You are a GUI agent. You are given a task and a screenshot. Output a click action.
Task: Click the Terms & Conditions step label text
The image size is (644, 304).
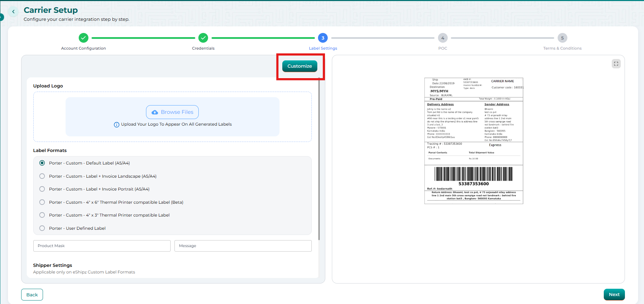tap(562, 48)
